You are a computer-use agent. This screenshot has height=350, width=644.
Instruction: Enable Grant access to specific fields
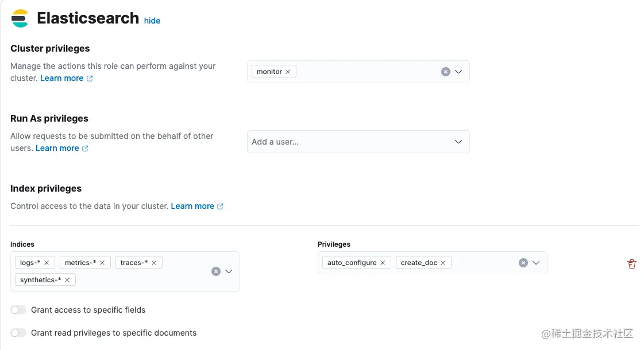point(19,310)
